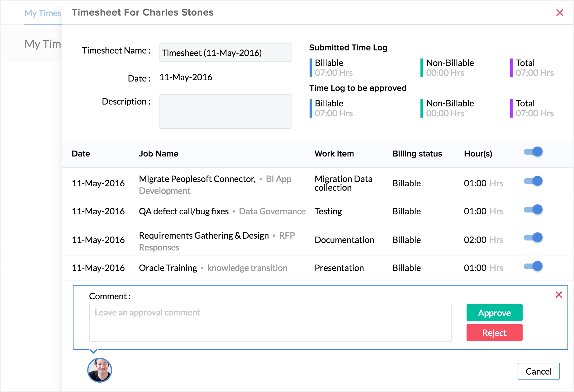Cancel the timesheet dialog
Image resolution: width=574 pixels, height=392 pixels.
pos(538,371)
